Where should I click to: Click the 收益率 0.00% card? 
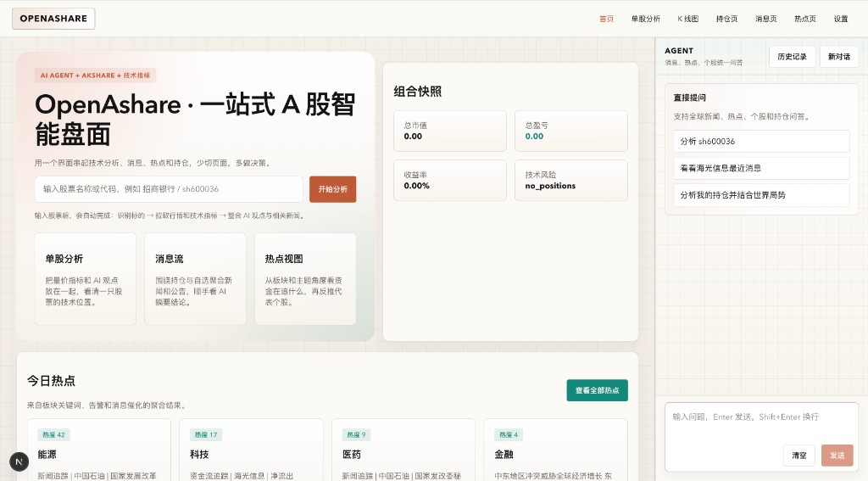pos(450,180)
